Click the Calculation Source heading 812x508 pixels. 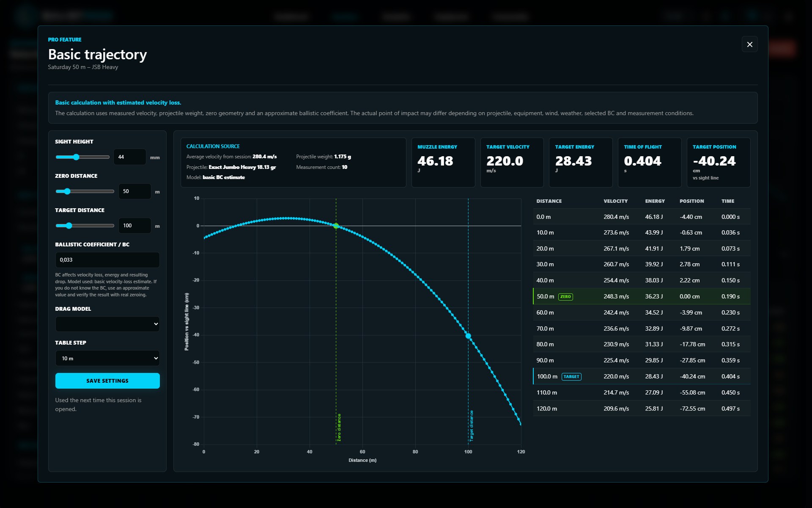(x=213, y=146)
